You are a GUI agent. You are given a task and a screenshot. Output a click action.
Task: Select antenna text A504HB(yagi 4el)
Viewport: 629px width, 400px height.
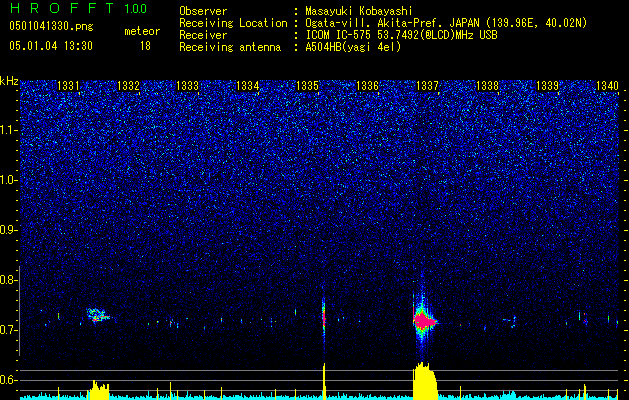coord(353,47)
